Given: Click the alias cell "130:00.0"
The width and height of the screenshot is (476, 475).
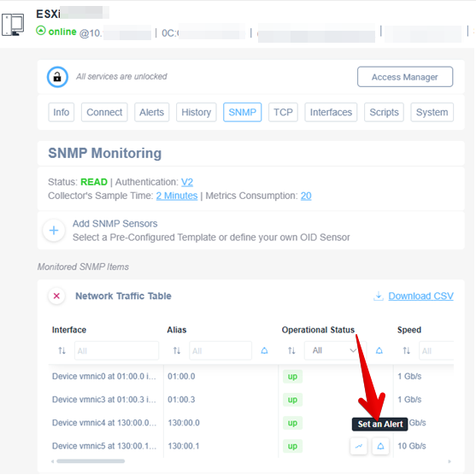Looking at the screenshot, I should (x=184, y=423).
